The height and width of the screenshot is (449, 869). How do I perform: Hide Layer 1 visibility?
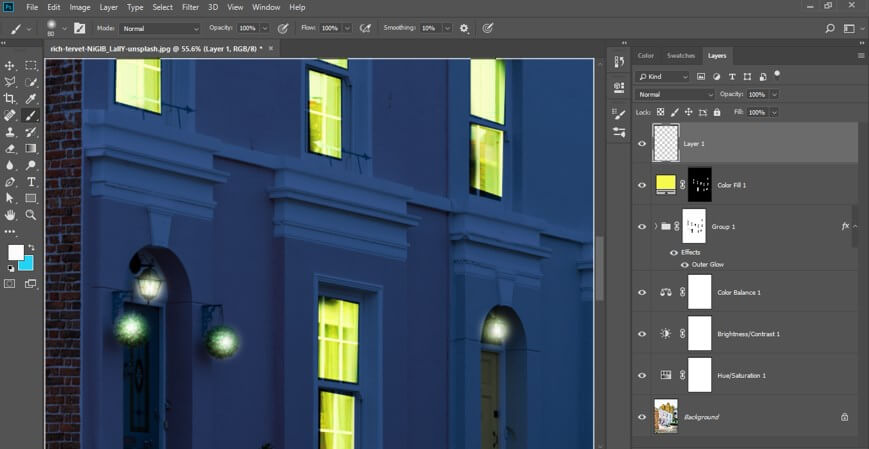642,144
